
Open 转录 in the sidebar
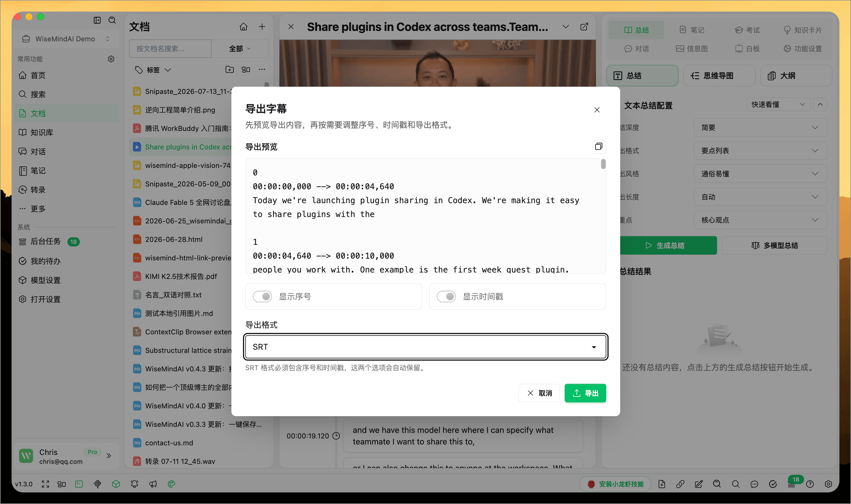(x=67, y=190)
